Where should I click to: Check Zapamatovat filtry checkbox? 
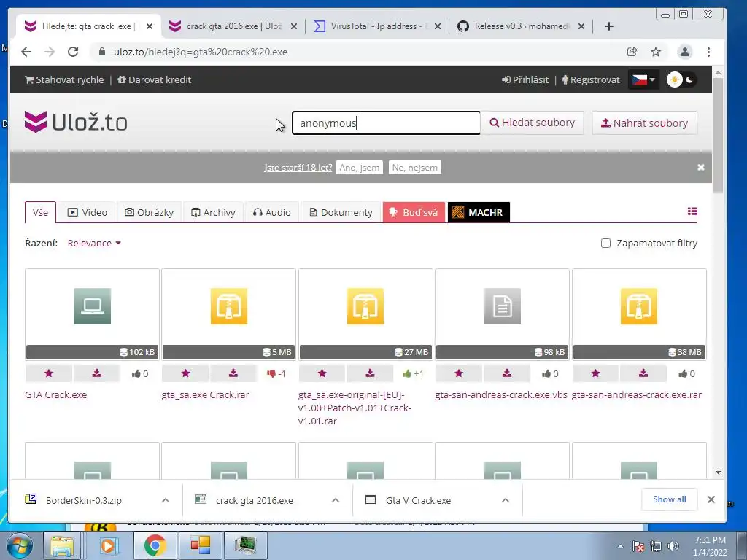coord(605,244)
